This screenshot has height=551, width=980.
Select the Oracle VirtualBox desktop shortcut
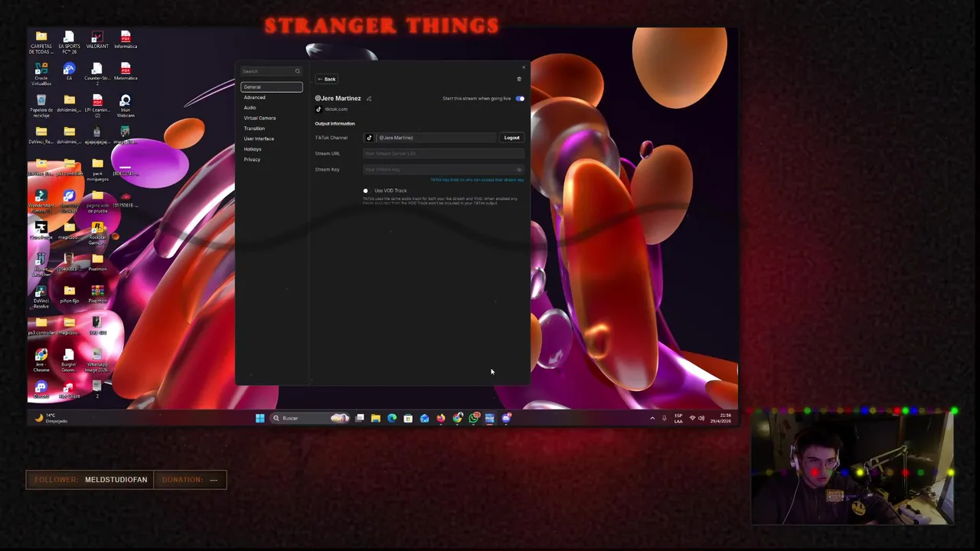click(41, 74)
